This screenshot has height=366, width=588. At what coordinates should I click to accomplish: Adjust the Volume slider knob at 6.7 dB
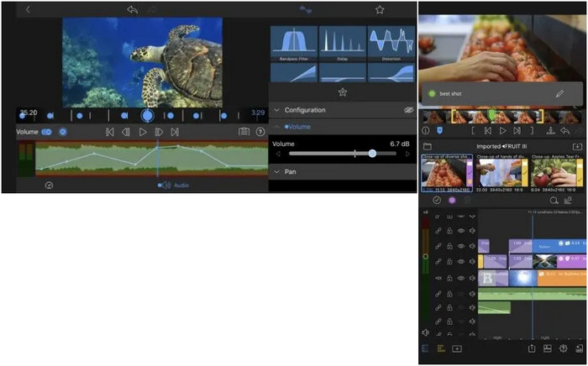[x=372, y=154]
